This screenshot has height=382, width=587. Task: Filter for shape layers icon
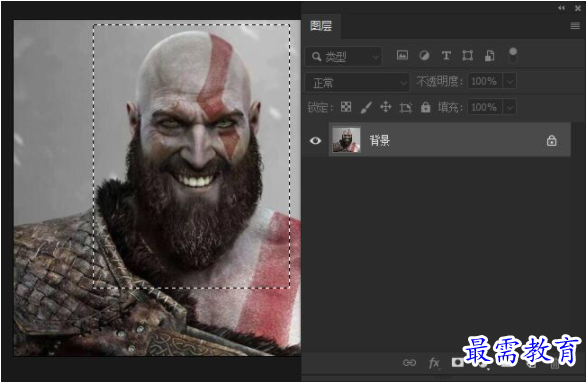pyautogui.click(x=468, y=55)
